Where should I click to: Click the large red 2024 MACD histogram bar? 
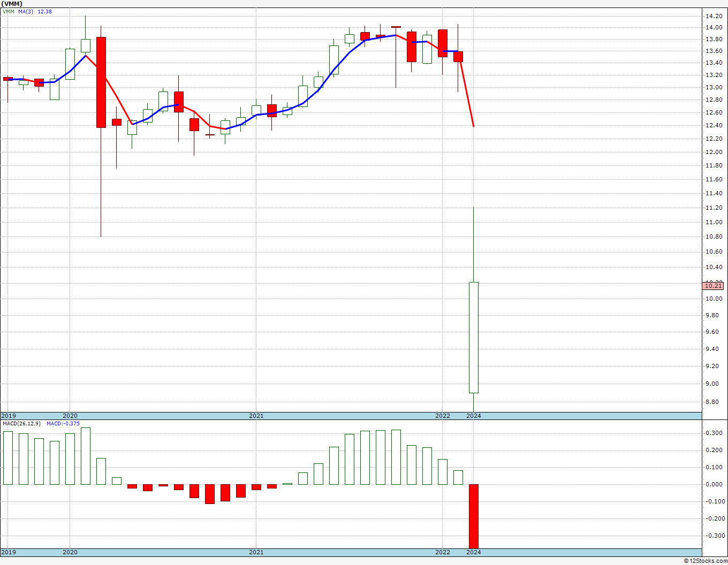click(x=474, y=516)
